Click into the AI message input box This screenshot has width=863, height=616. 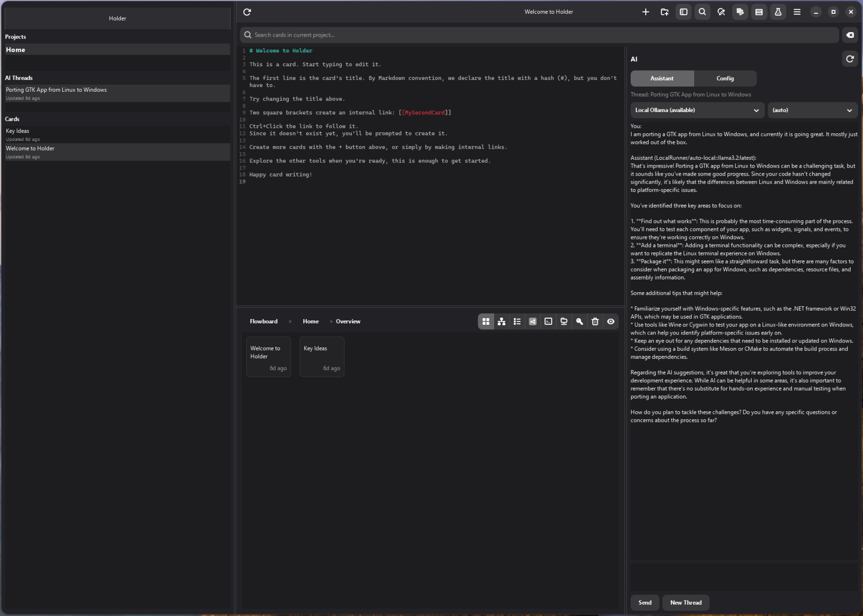[744, 577]
